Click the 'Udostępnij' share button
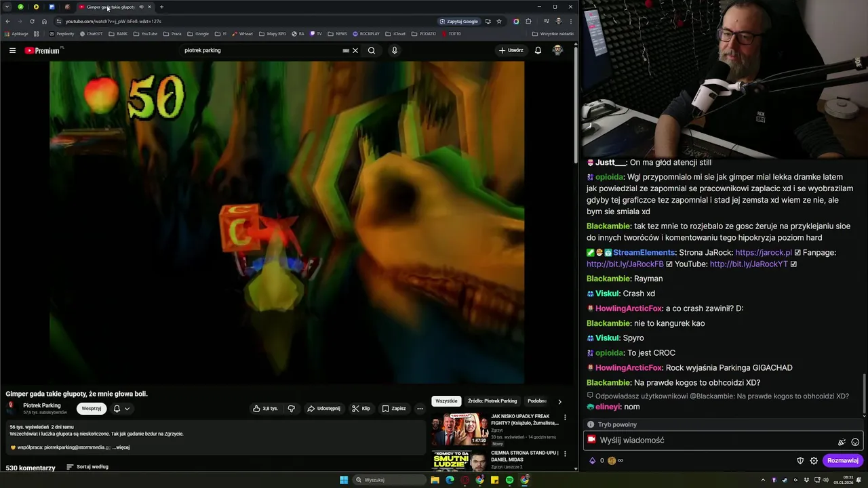This screenshot has width=868, height=488. pyautogui.click(x=323, y=409)
